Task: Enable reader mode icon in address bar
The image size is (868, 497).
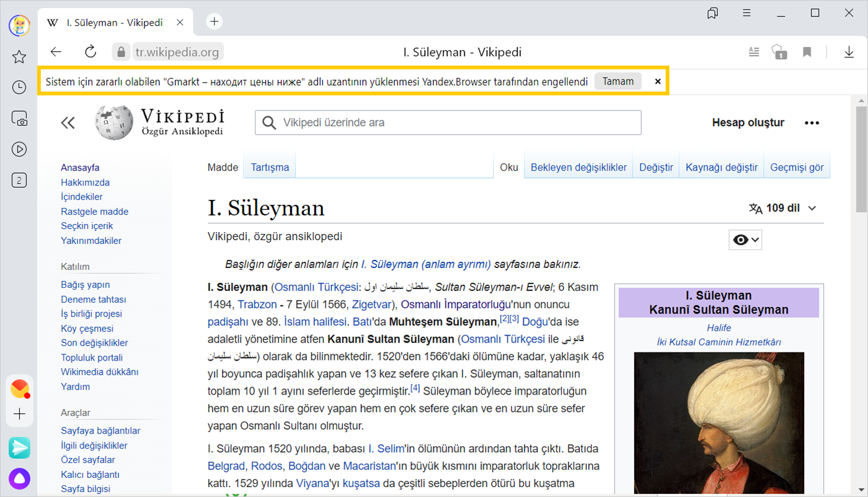Action: [x=754, y=52]
